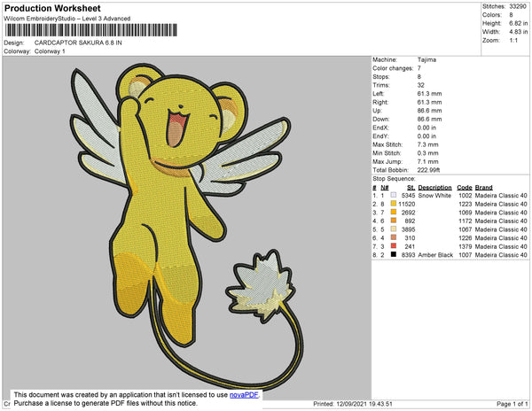Click the barcode under the worksheet title
This screenshot has height=411, width=532.
[91, 30]
